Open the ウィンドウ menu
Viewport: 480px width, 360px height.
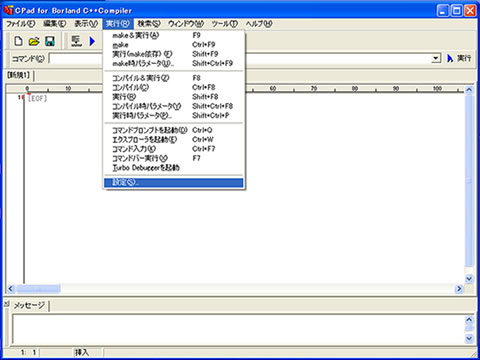coord(186,24)
